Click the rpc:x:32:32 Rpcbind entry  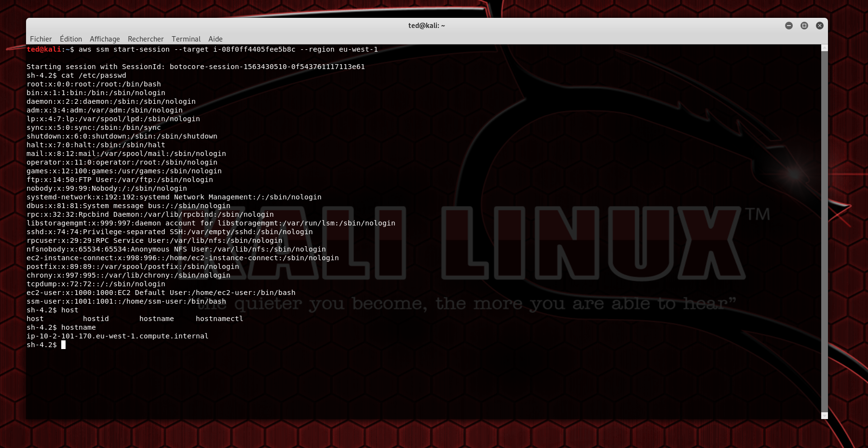click(x=150, y=214)
